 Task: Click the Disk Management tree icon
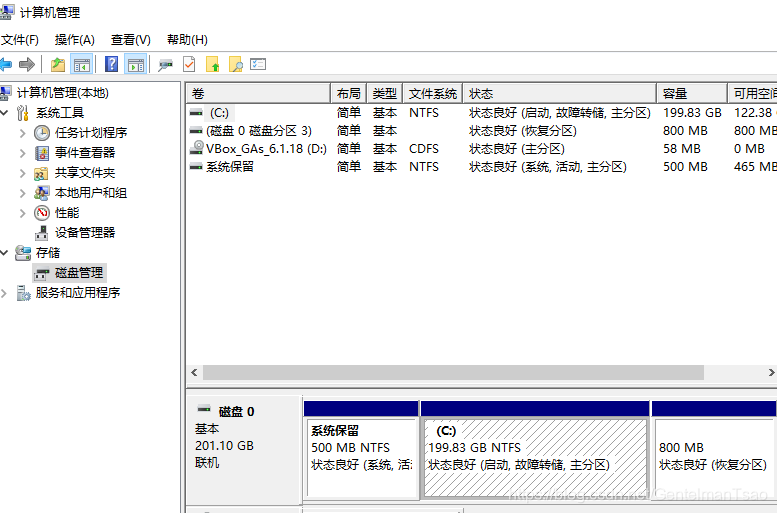[42, 274]
